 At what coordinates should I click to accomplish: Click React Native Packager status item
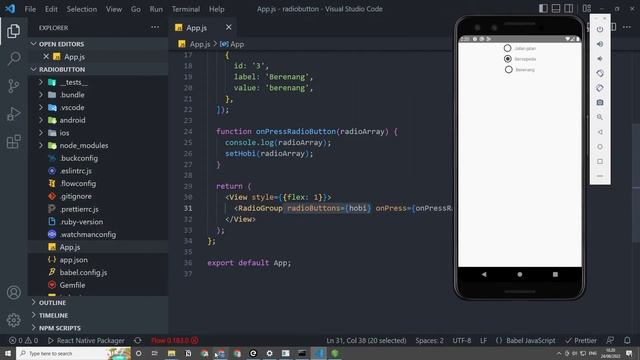tap(86, 340)
